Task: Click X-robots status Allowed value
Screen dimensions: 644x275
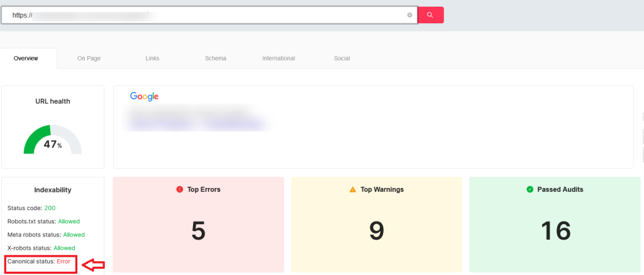Action: 64,248
